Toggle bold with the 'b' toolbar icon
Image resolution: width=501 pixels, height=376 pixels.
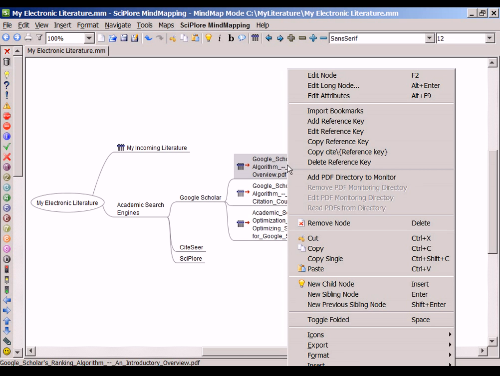coord(231,38)
